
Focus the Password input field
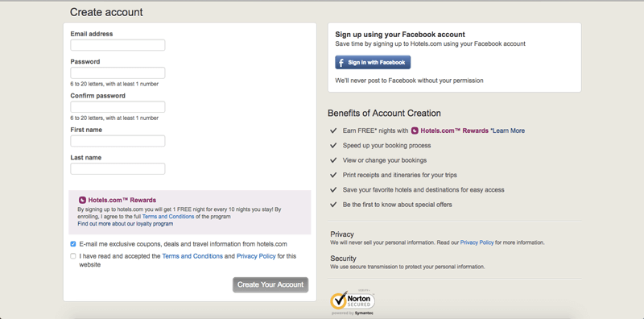coord(118,72)
